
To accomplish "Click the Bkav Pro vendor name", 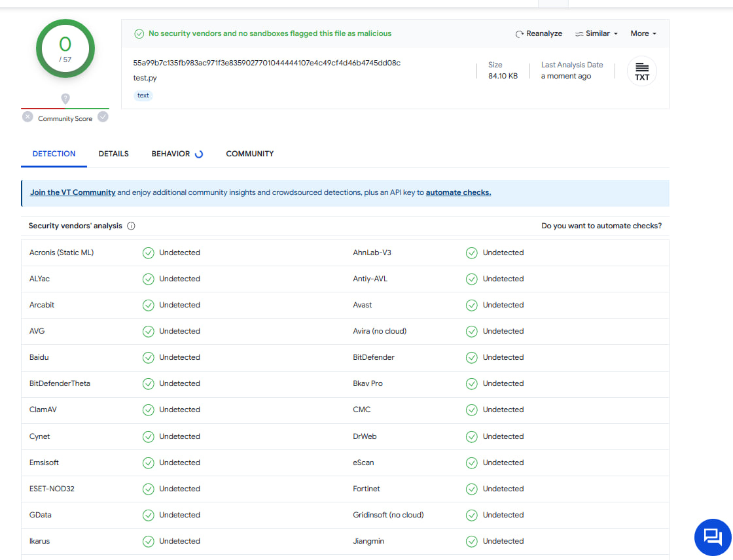I will [x=367, y=383].
